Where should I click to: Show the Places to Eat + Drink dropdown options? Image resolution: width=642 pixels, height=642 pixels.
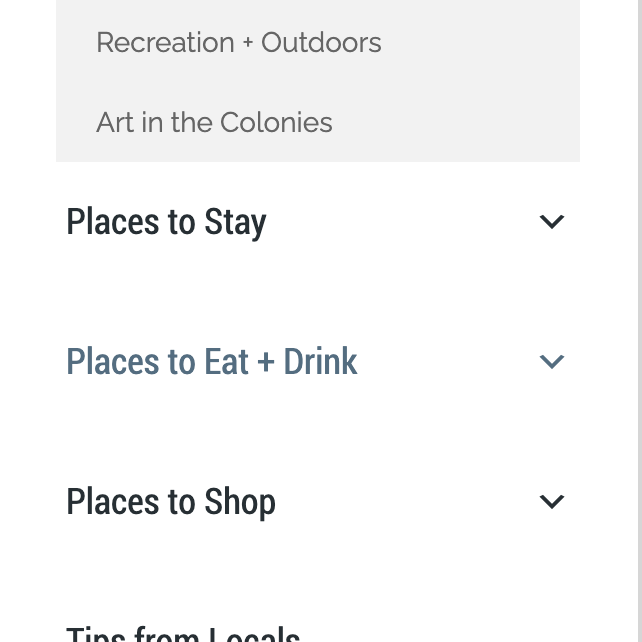coord(552,362)
